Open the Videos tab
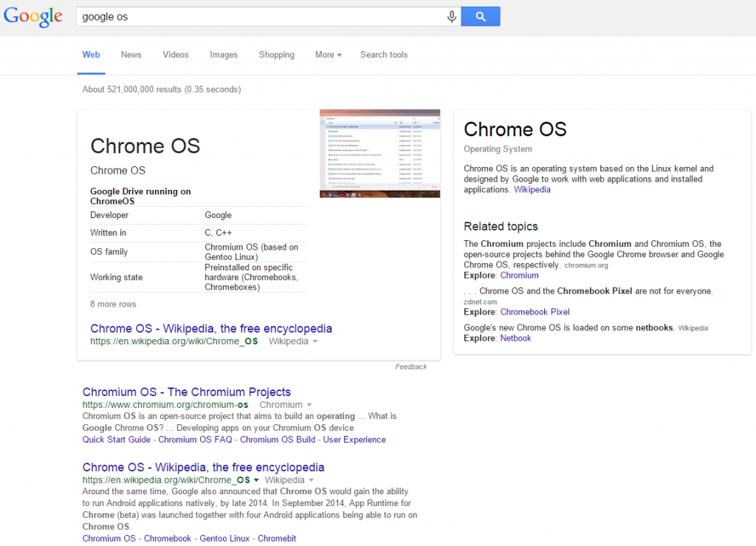756x546 pixels. point(176,55)
